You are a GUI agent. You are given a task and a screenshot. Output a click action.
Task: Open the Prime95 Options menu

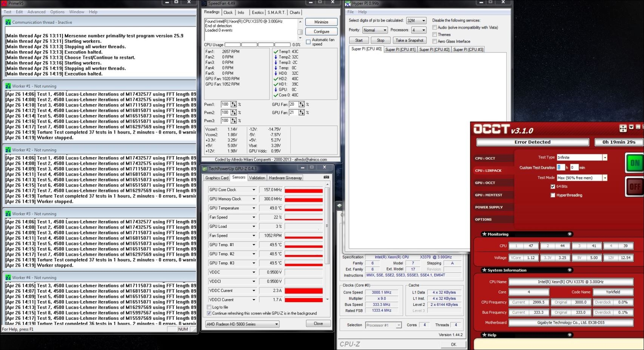57,12
